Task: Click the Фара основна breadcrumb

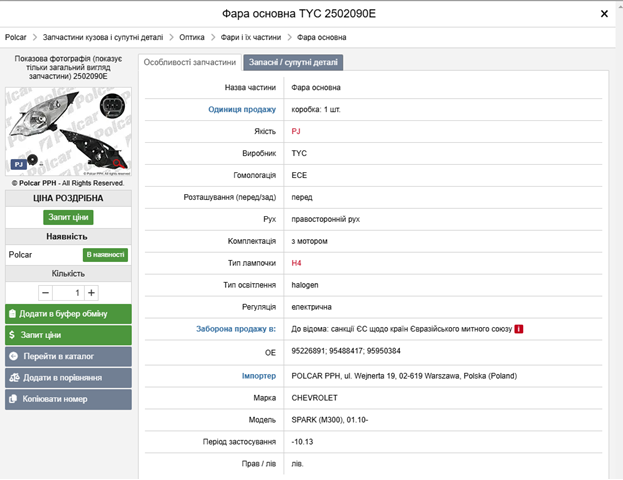Action: [321, 37]
